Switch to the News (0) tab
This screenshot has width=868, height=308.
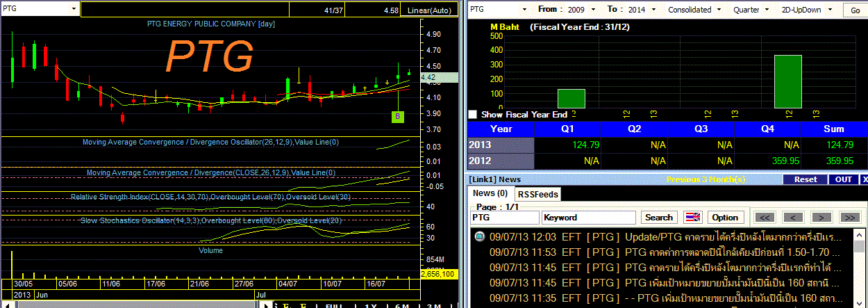coord(490,193)
